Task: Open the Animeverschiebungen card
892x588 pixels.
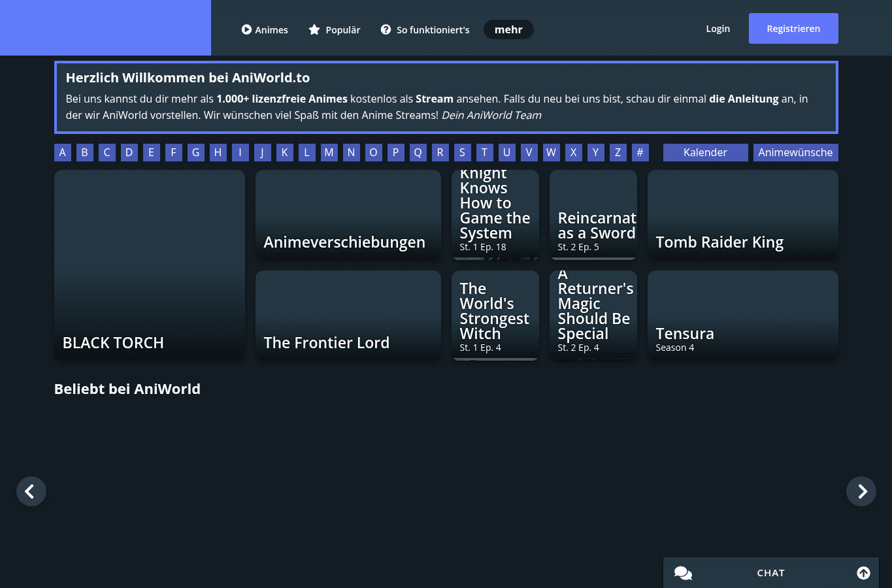Action: click(348, 214)
